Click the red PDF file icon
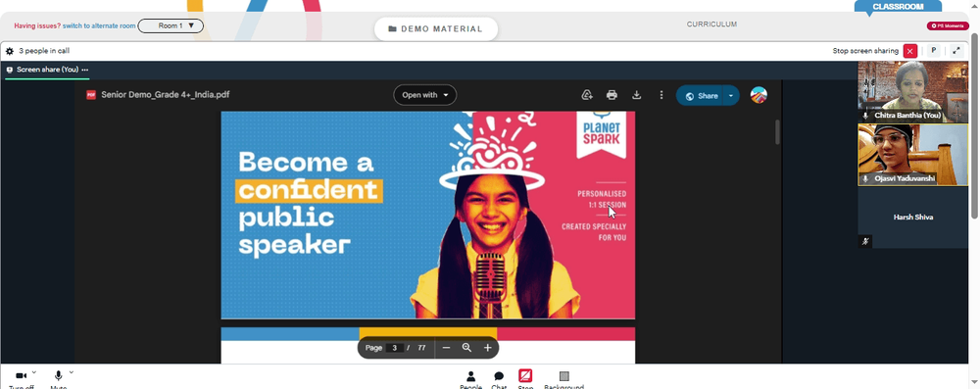Image resolution: width=980 pixels, height=389 pixels. coord(91,95)
